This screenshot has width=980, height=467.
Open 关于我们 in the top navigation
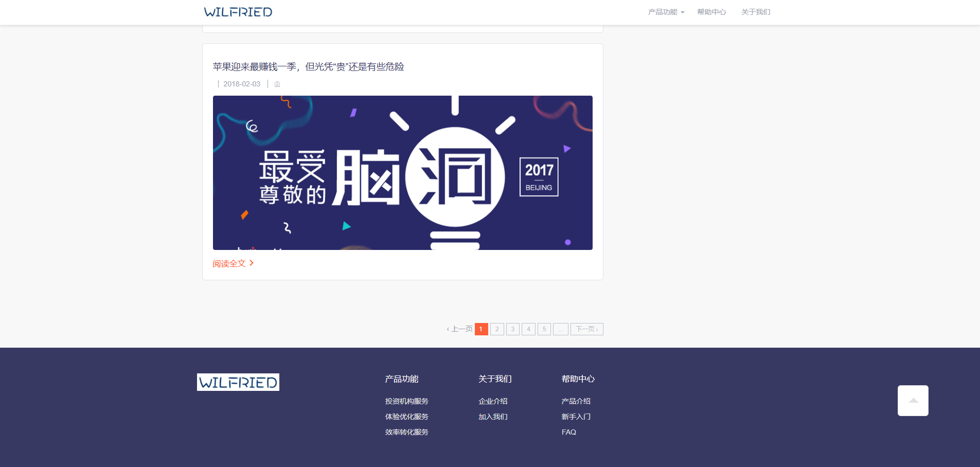[x=755, y=12]
